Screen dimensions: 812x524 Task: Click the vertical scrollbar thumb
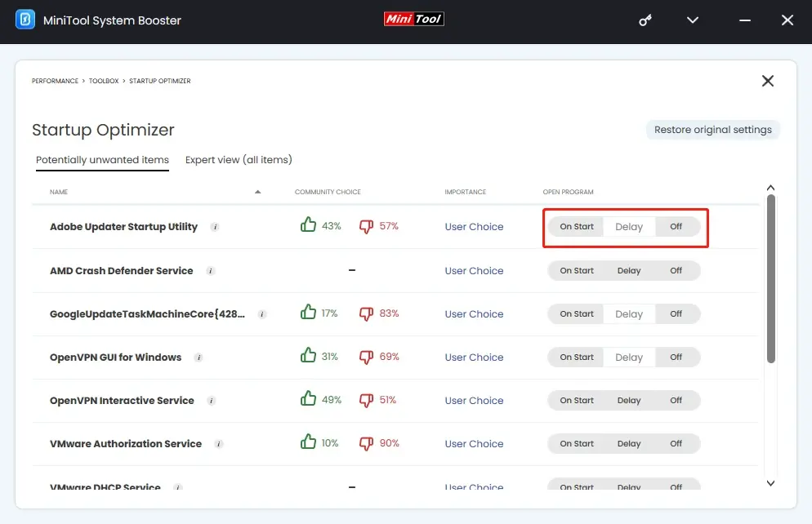[771, 279]
